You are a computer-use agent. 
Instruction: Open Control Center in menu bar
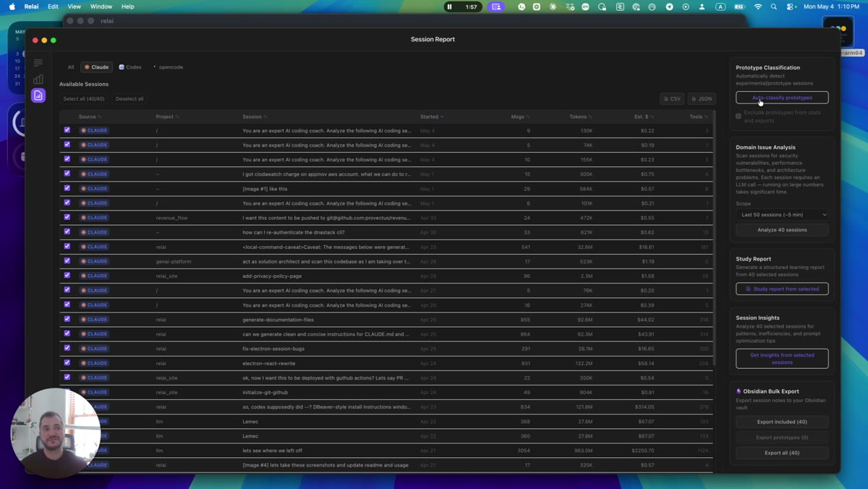791,7
